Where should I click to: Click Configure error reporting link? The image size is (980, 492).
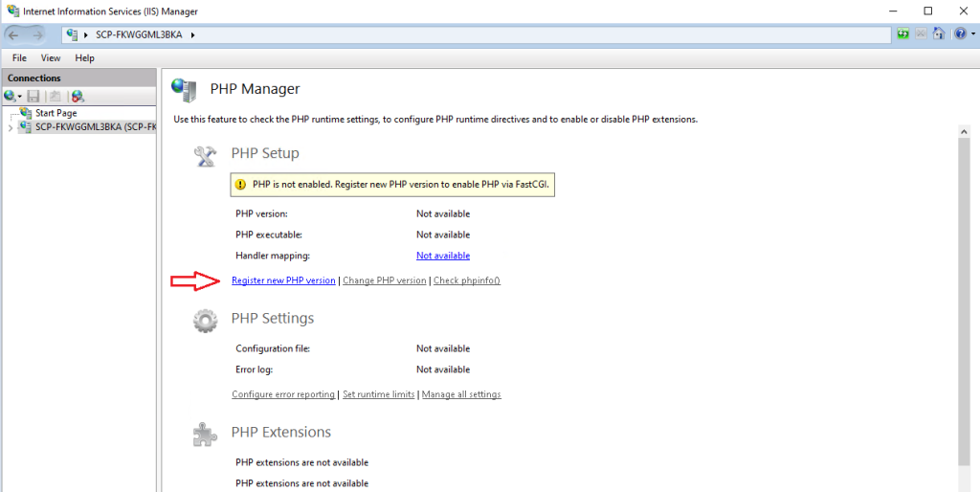(x=283, y=394)
